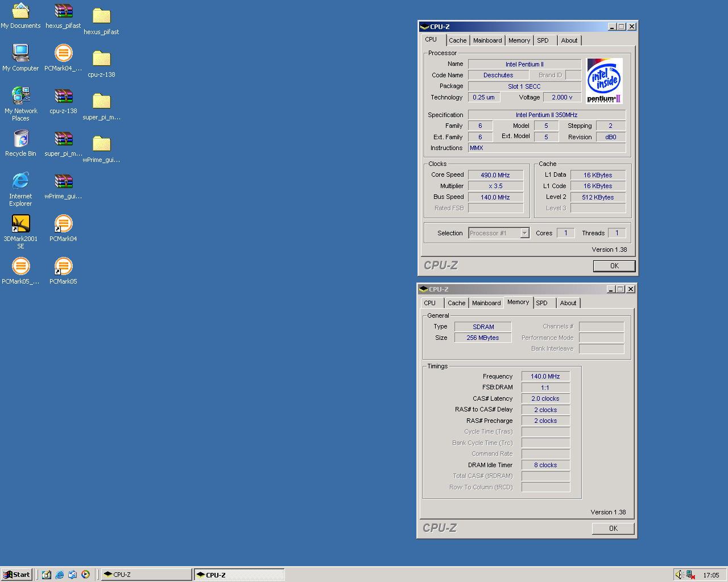This screenshot has height=582, width=728.
Task: Select the PCMark05 shortcut icon
Action: click(x=63, y=271)
